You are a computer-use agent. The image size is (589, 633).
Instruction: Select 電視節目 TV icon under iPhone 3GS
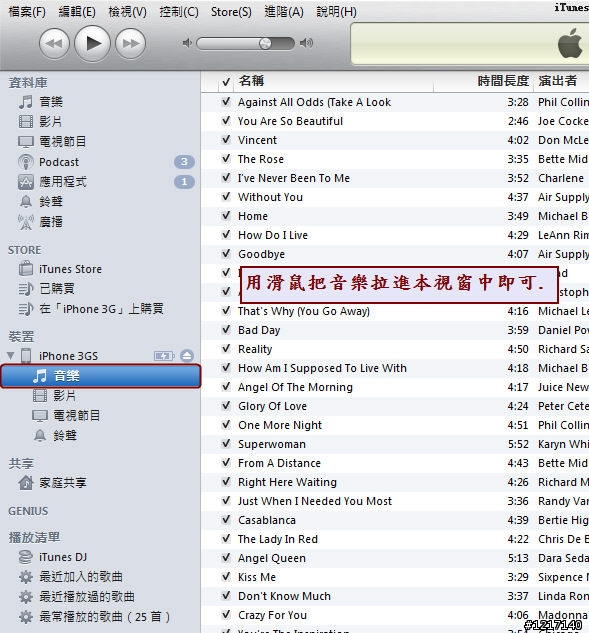pyautogui.click(x=40, y=415)
